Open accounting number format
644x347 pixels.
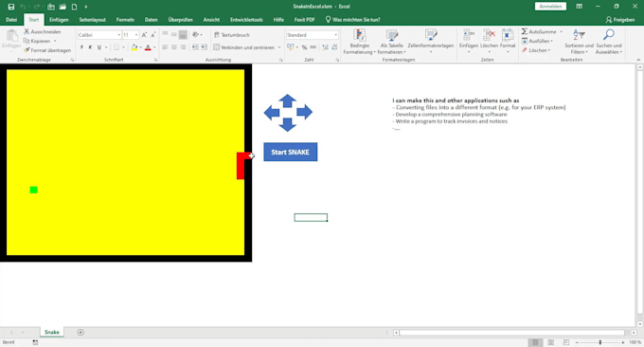point(291,47)
